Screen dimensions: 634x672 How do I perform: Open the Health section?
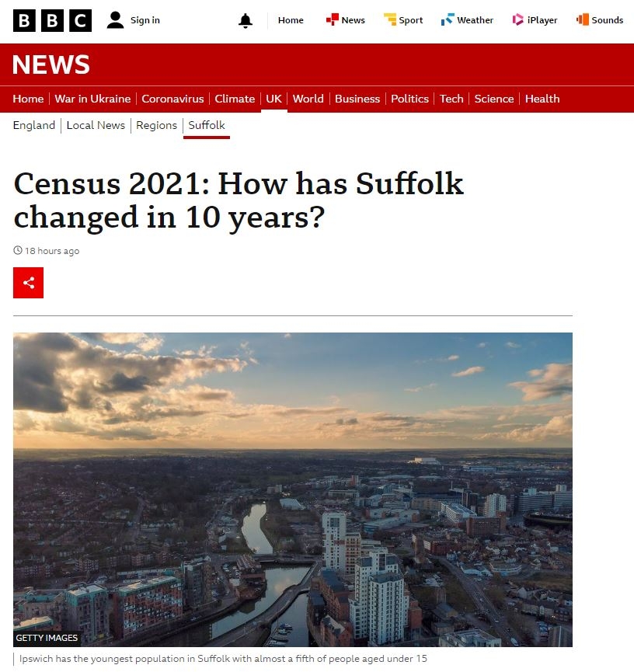click(542, 99)
